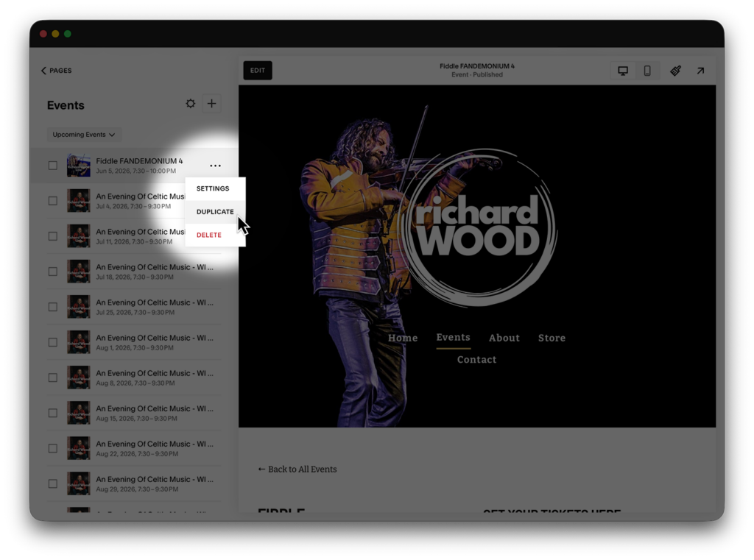Choose Settings from the context menu
754x560 pixels.
(x=213, y=188)
